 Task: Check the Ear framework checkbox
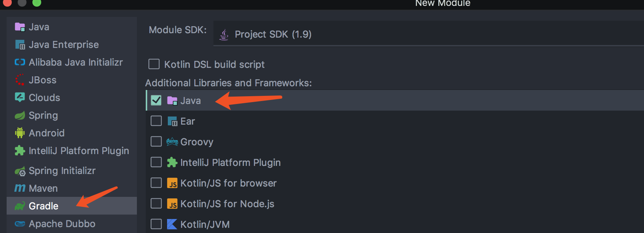(x=156, y=121)
